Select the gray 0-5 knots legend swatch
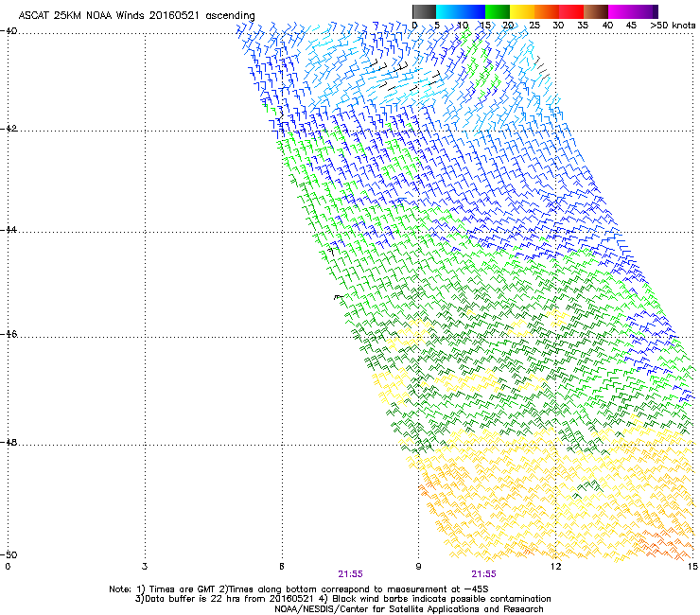Screen dimensions: 700x615 click(424, 11)
